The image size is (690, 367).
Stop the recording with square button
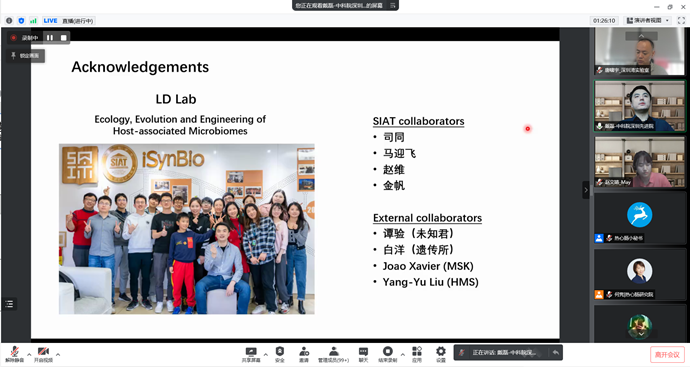pos(63,38)
